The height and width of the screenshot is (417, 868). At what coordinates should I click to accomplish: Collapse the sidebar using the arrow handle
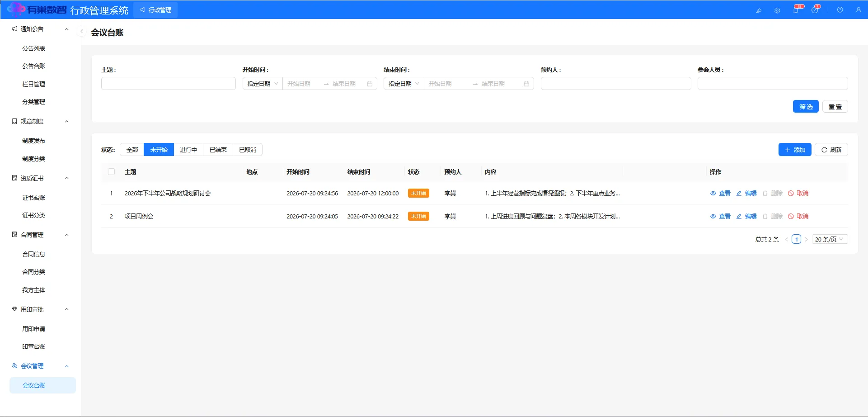(x=82, y=32)
